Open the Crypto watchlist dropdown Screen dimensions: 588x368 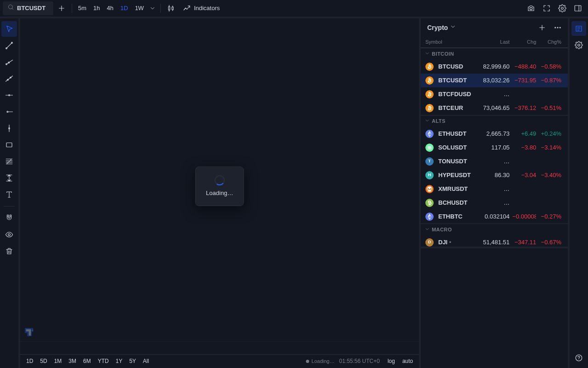[441, 28]
